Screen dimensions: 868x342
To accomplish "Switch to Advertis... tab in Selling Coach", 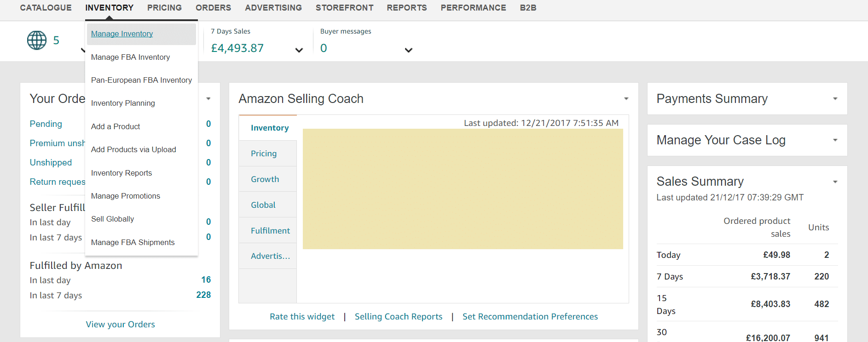I will [268, 256].
